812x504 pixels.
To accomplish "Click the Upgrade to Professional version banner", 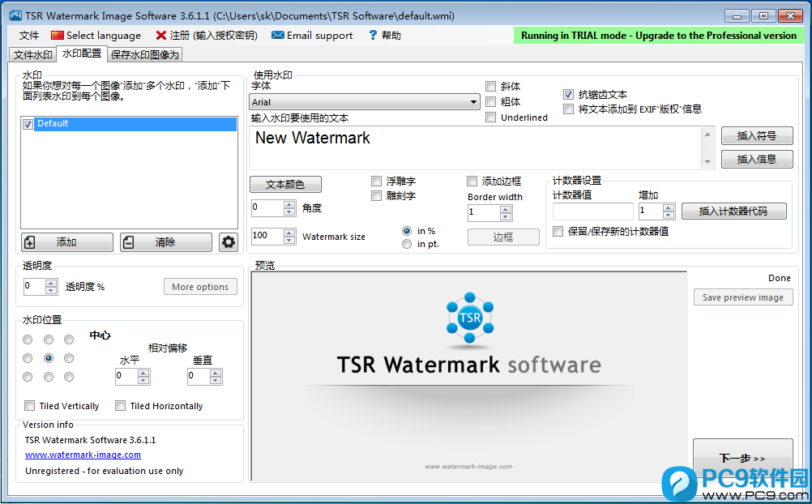I will (x=659, y=35).
